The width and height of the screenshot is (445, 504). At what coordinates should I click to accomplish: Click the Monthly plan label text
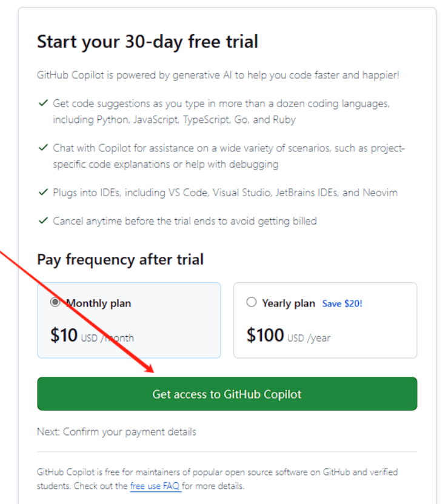99,303
